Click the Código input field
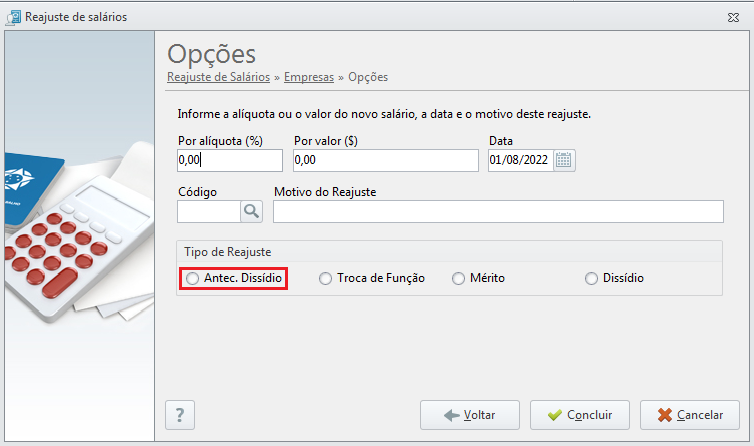This screenshot has width=754, height=446. coord(209,211)
